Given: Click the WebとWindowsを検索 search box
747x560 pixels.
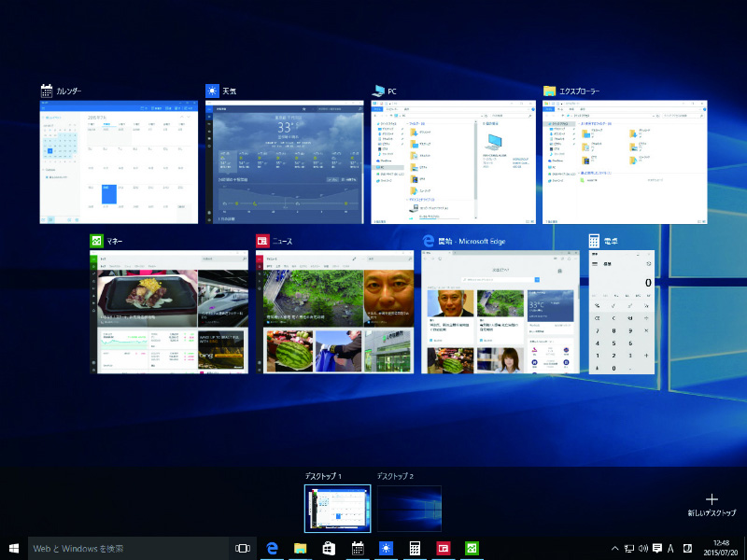Looking at the screenshot, I should pyautogui.click(x=112, y=548).
